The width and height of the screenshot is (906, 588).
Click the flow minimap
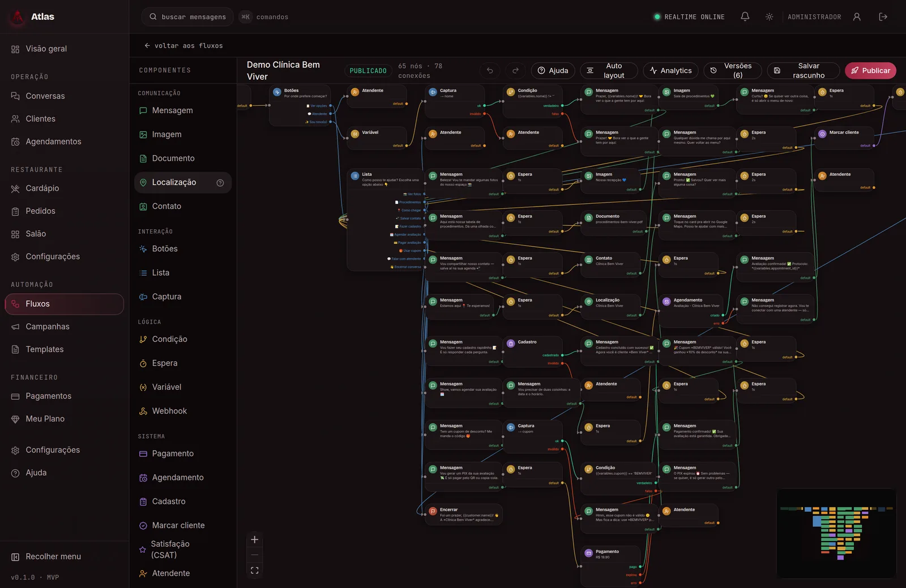click(x=836, y=534)
